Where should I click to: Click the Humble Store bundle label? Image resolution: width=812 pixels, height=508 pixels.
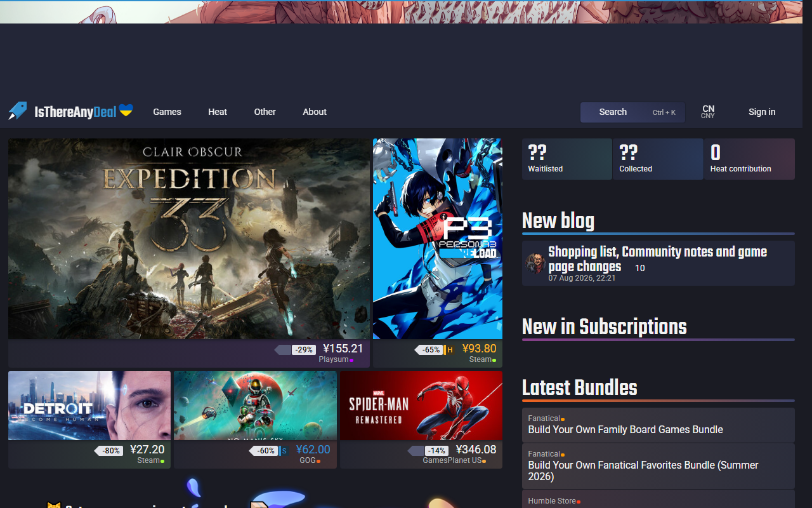[553, 501]
